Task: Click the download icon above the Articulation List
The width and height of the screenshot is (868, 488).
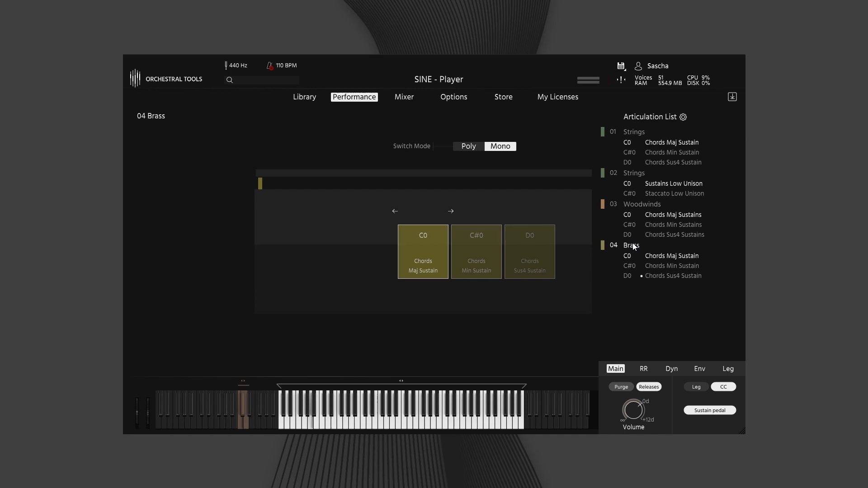Action: pos(732,96)
